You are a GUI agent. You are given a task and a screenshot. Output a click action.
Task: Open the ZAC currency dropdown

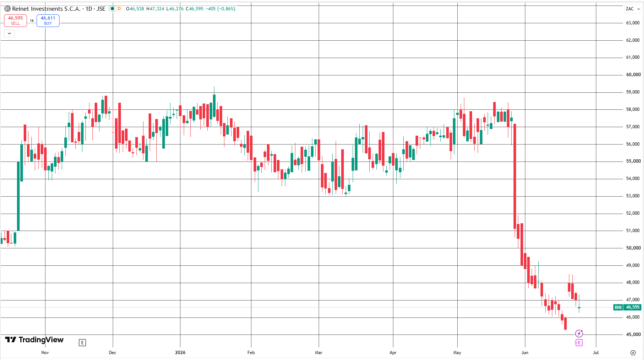tap(633, 9)
